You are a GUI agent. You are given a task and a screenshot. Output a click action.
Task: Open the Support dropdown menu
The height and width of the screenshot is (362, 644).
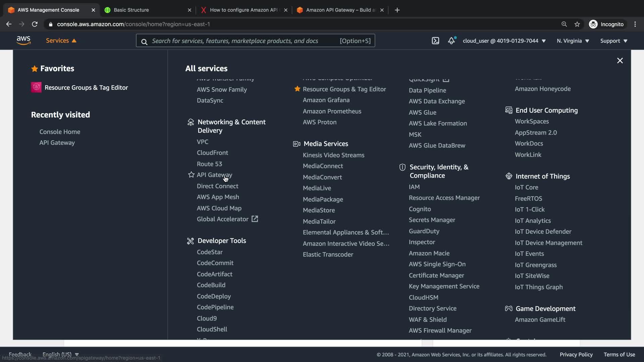point(613,41)
